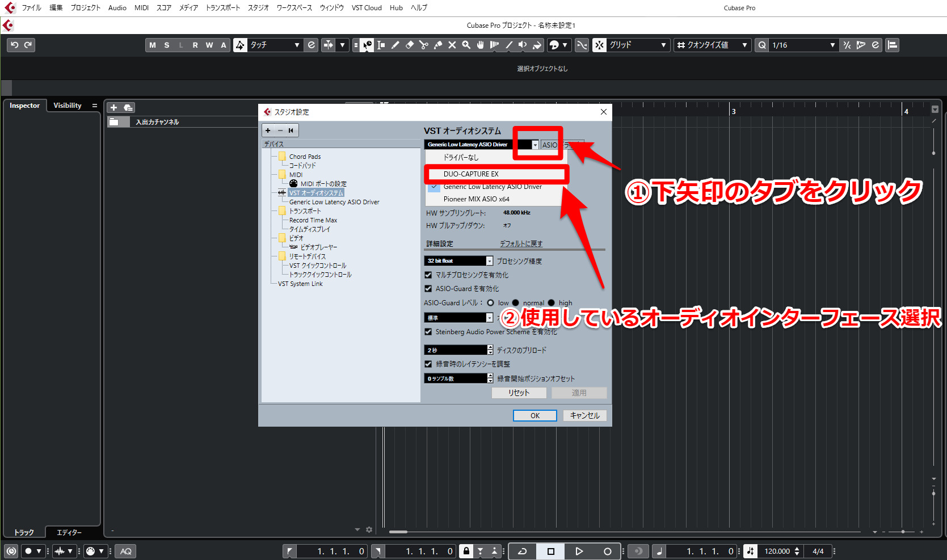Select ASIO-Guard level normal radio
Viewport: 947px width, 560px height.
coord(516,302)
